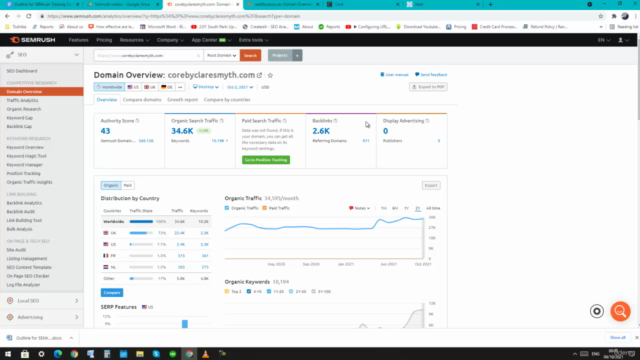This screenshot has width=640, height=360.
Task: Click Backlinks info icon
Action: pos(336,121)
